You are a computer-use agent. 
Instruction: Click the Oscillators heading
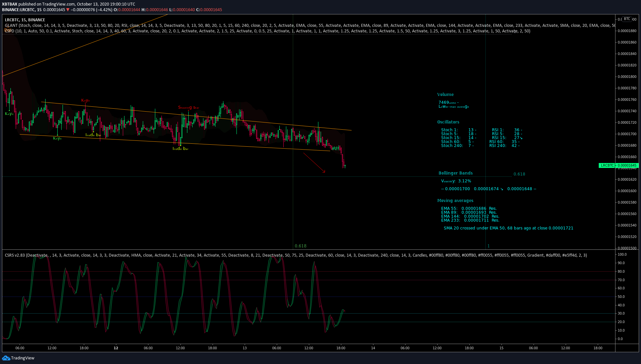click(x=448, y=122)
